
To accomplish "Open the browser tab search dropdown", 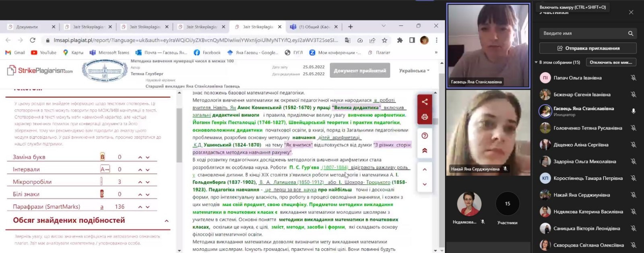I will [x=383, y=26].
